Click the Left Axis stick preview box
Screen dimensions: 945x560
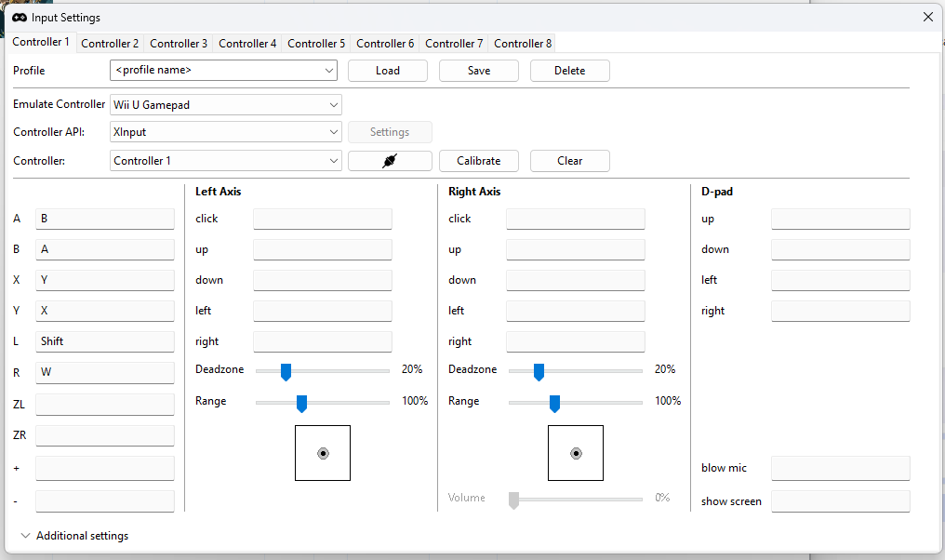pos(323,453)
